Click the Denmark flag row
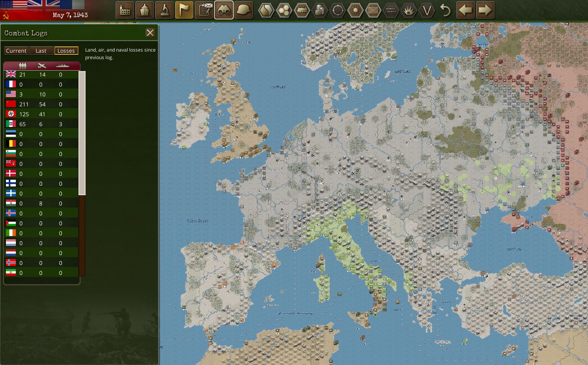 [41, 174]
